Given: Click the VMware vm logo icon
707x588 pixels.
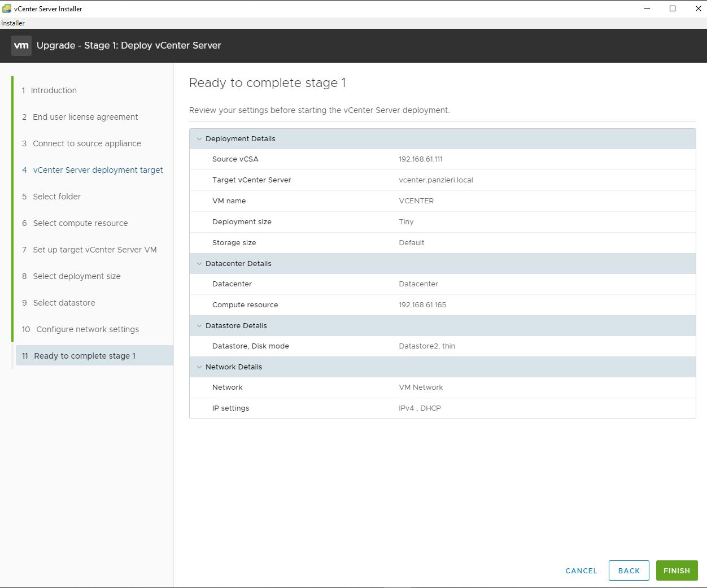Looking at the screenshot, I should [21, 46].
